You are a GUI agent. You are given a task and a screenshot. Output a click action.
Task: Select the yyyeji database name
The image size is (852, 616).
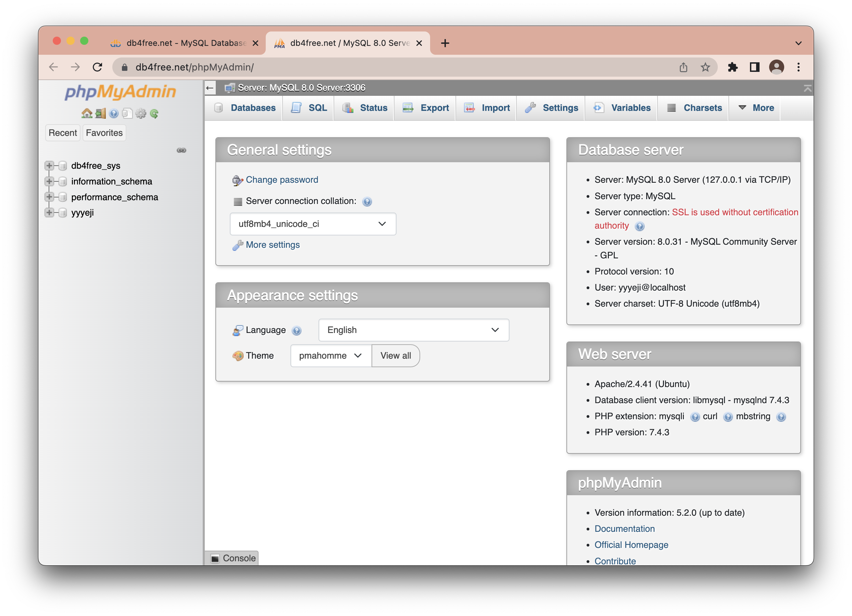[83, 213]
